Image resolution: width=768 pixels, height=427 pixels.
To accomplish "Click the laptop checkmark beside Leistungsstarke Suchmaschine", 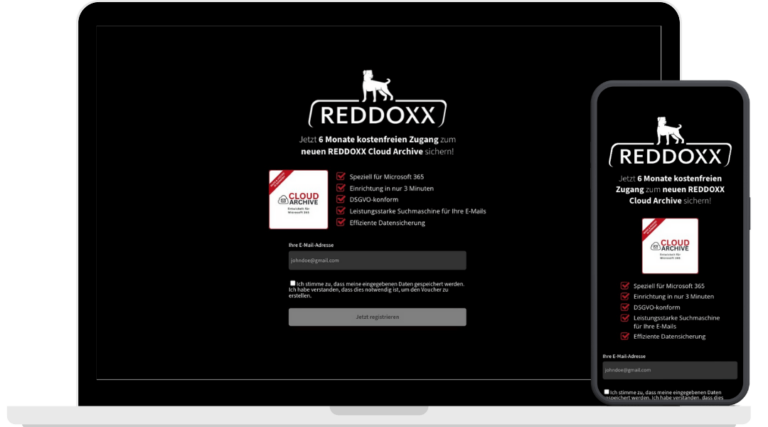I will pos(340,211).
